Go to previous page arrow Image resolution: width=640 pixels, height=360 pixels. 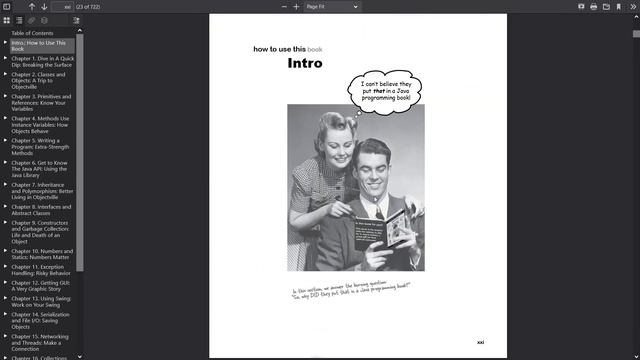(x=32, y=7)
